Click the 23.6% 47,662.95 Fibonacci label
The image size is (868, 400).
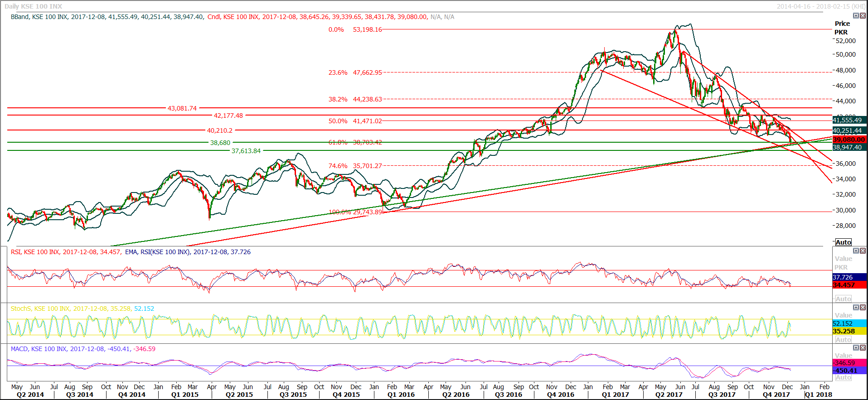(355, 72)
